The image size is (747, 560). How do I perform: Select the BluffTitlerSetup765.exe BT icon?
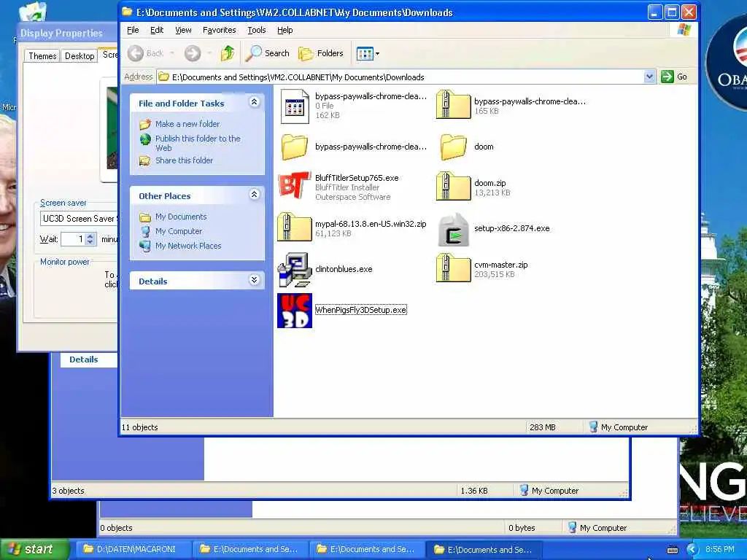point(295,186)
